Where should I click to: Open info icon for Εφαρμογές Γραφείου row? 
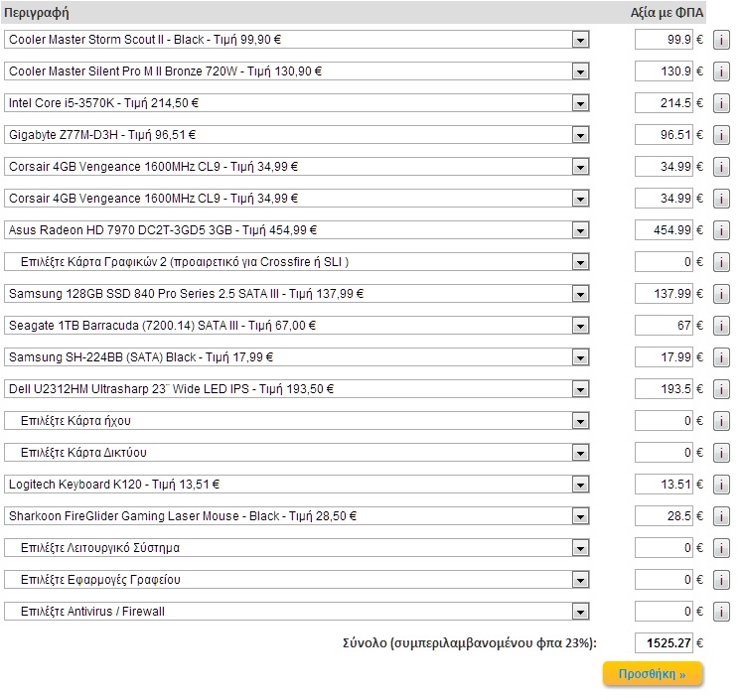721,580
